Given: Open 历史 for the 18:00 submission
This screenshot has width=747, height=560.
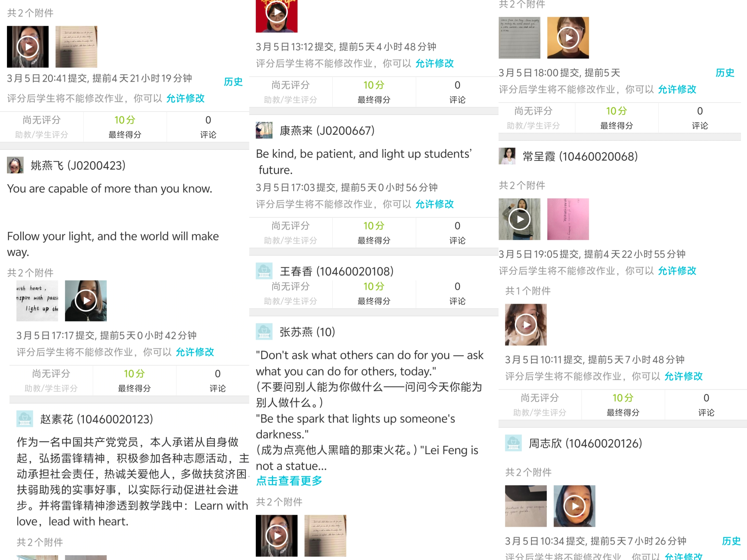Looking at the screenshot, I should click(x=725, y=73).
